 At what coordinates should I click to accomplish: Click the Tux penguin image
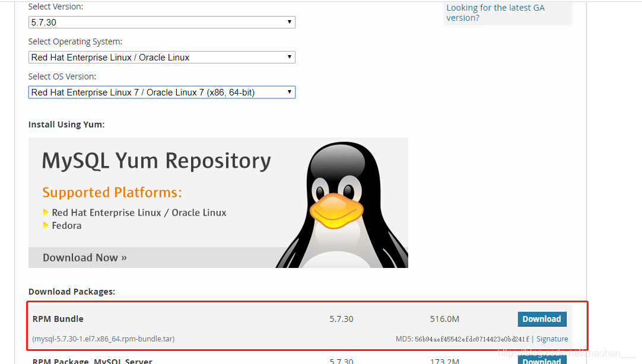click(342, 205)
